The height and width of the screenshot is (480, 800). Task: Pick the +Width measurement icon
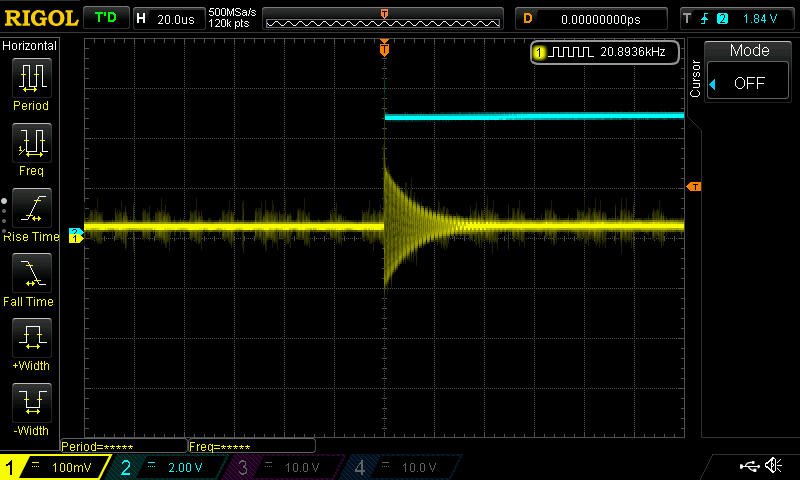pyautogui.click(x=31, y=339)
